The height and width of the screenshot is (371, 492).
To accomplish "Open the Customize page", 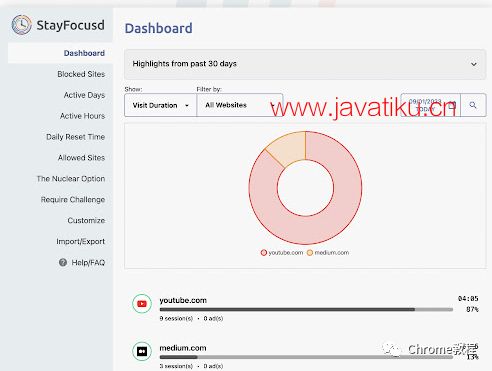I will coord(86,220).
